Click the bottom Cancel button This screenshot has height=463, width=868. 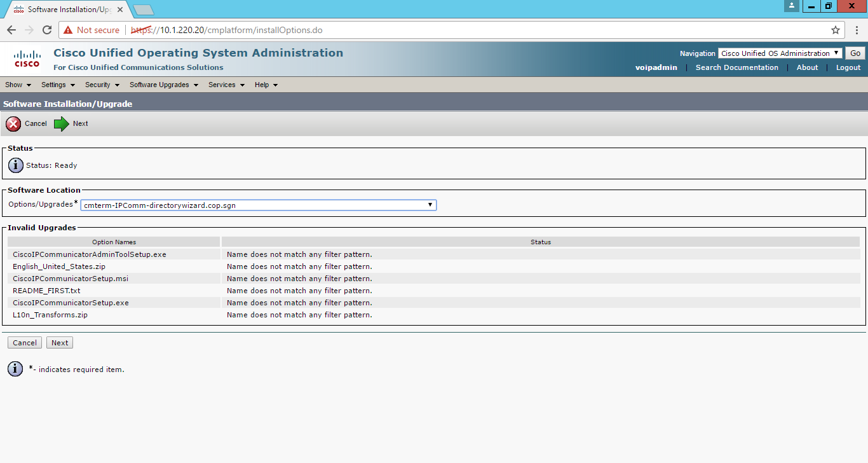(25, 343)
